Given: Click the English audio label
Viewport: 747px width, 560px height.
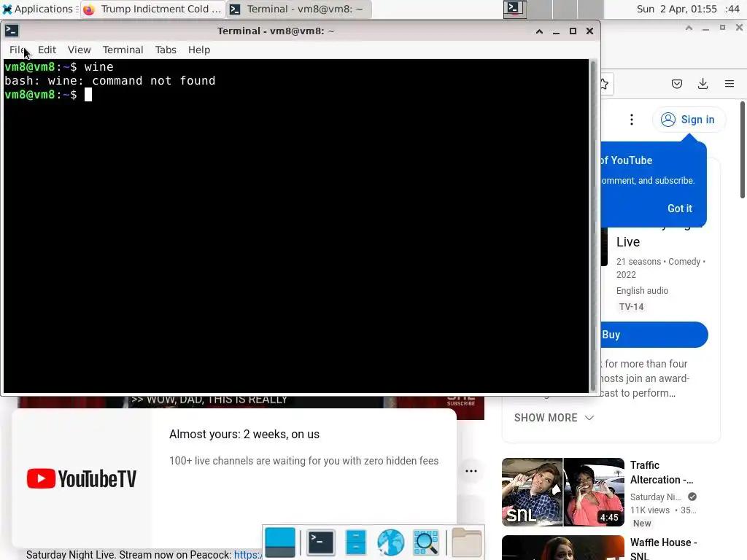Looking at the screenshot, I should pyautogui.click(x=642, y=290).
